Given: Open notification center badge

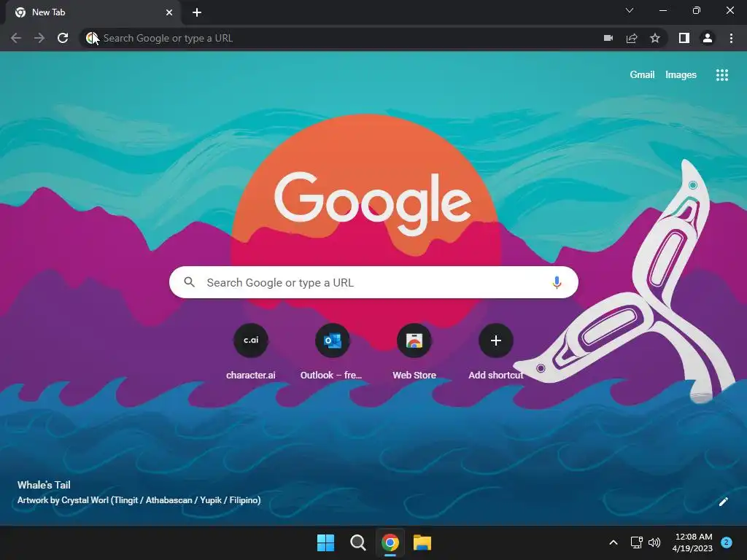Looking at the screenshot, I should click(727, 542).
